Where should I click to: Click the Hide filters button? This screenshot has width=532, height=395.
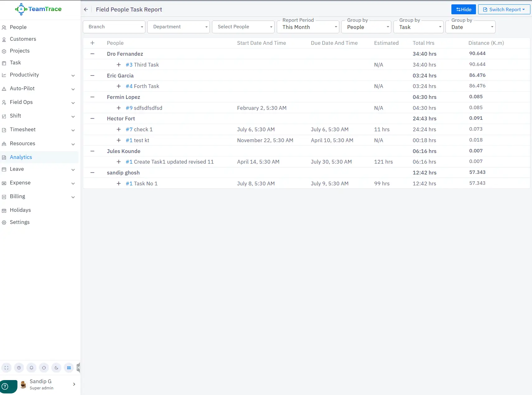tap(463, 9)
